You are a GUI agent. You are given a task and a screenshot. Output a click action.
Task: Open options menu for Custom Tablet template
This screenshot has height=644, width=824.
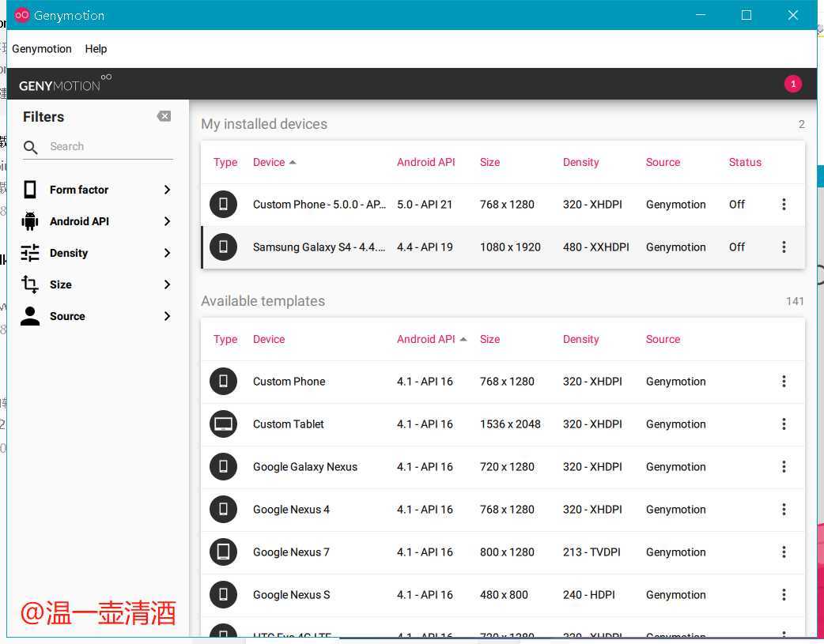click(784, 424)
